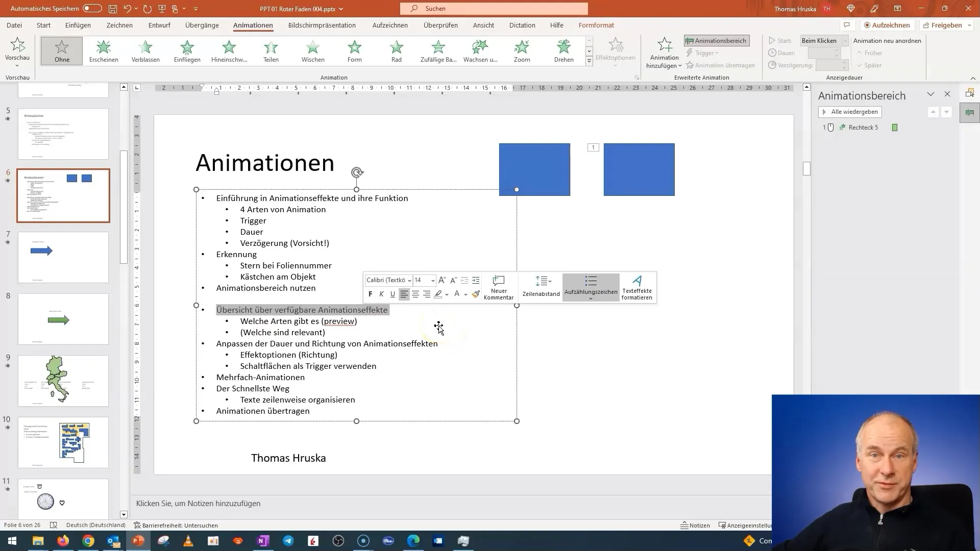Expand Freigeben dropdown arrow
980x551 pixels.
click(x=969, y=25)
